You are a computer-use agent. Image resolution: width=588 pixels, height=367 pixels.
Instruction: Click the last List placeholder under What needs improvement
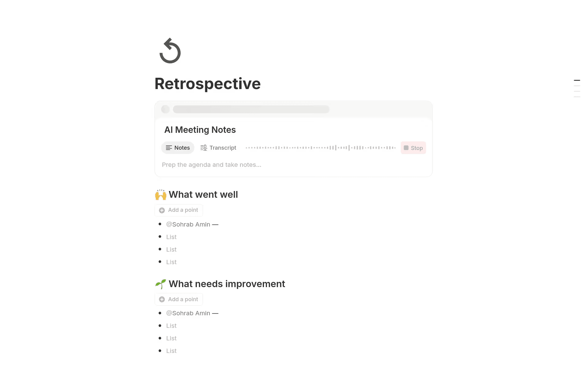tap(171, 351)
